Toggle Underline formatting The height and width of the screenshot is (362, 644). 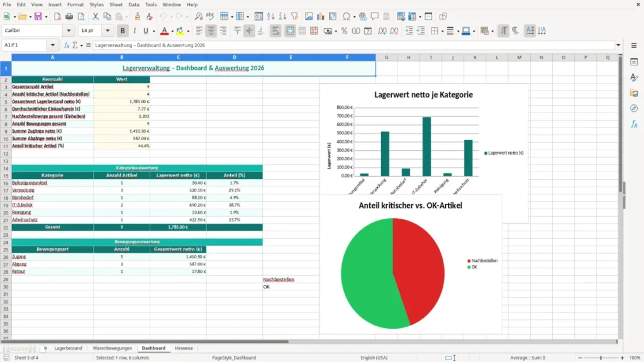145,31
